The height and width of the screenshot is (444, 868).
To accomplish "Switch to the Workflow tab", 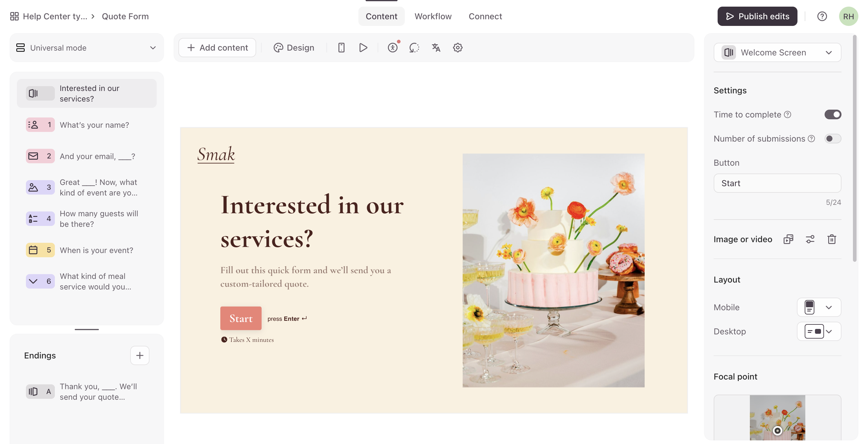I will [433, 16].
